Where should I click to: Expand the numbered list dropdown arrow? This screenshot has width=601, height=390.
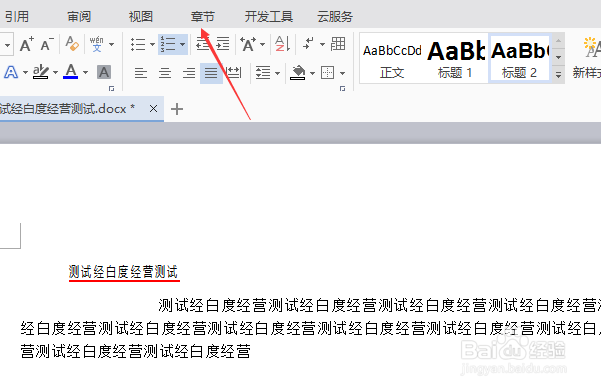pyautogui.click(x=182, y=44)
